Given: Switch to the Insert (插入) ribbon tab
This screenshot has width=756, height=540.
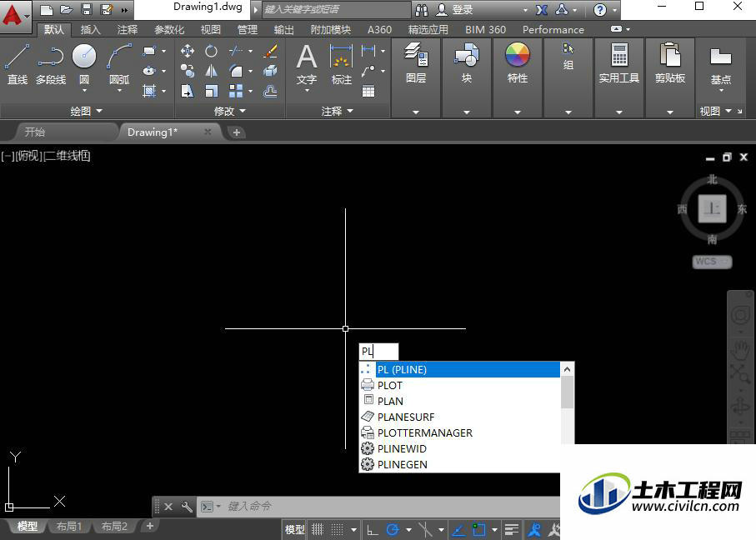Looking at the screenshot, I should point(90,29).
